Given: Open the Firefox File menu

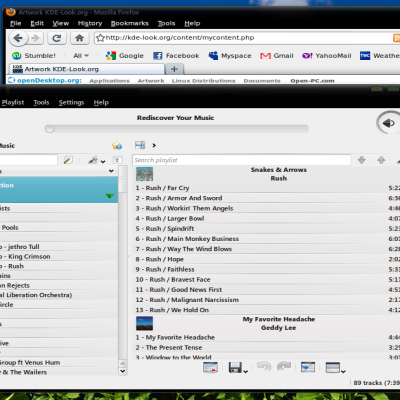Looking at the screenshot, I should 15,23.
